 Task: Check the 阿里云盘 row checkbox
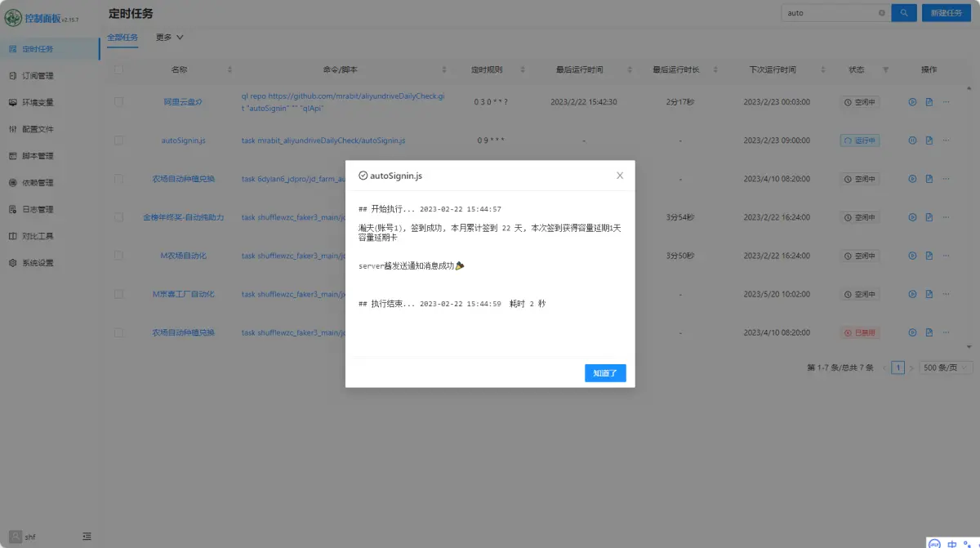(x=118, y=102)
